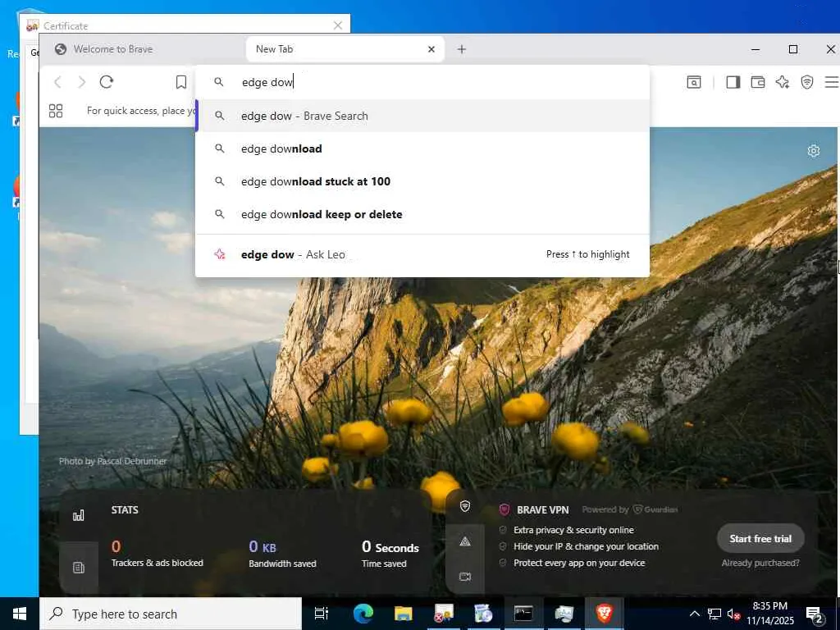
Task: Open the muted volume tray icon
Action: (734, 614)
